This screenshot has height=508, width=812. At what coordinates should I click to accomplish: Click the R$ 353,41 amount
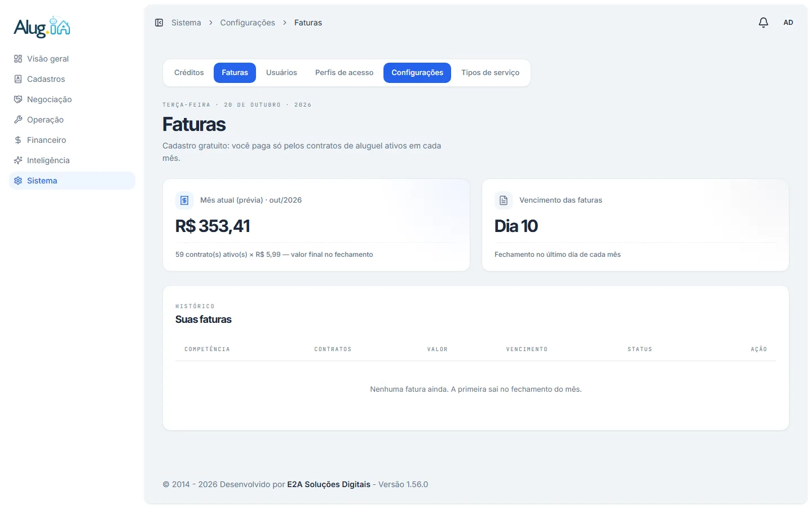pyautogui.click(x=213, y=226)
